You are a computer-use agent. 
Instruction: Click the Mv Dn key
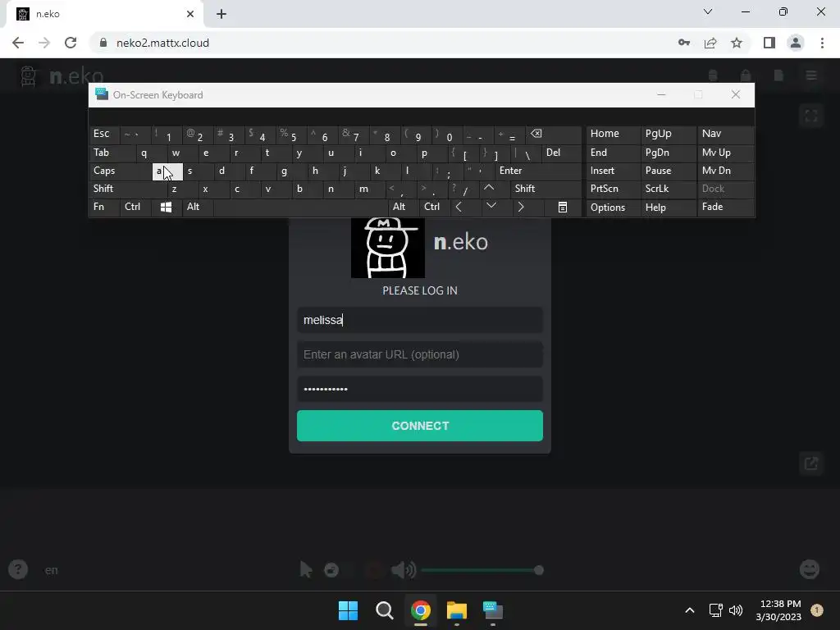725,171
